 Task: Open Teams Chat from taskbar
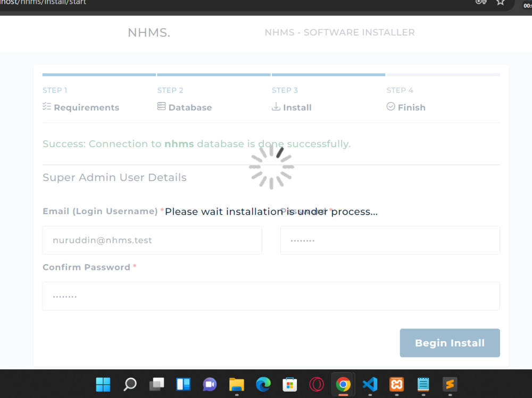coord(210,384)
